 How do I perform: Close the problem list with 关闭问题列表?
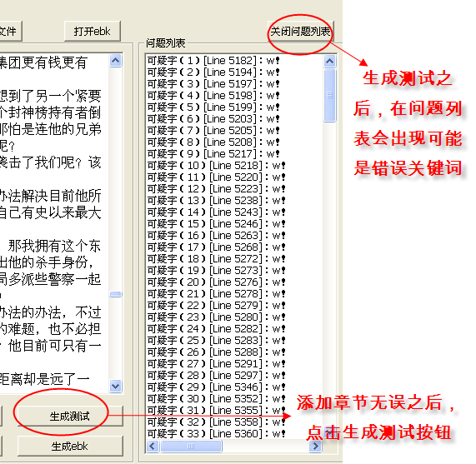(x=301, y=31)
